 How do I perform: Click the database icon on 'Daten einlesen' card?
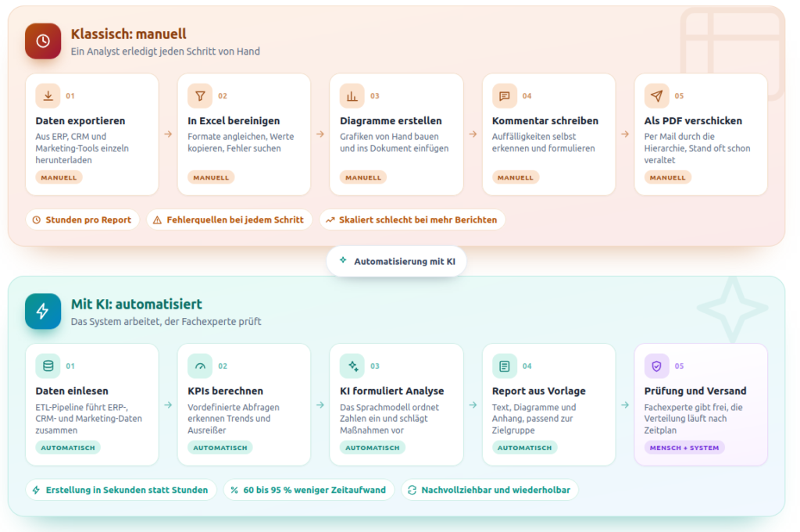coord(48,366)
